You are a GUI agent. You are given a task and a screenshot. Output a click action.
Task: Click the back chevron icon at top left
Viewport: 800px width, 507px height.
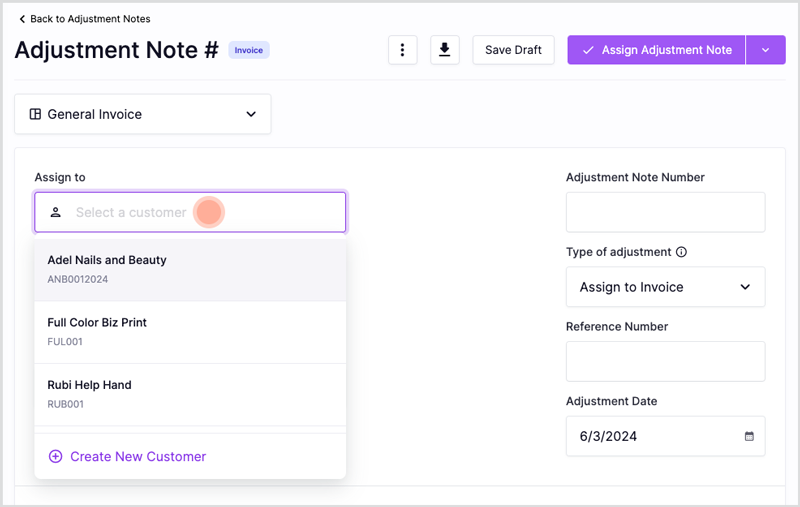[x=22, y=19]
